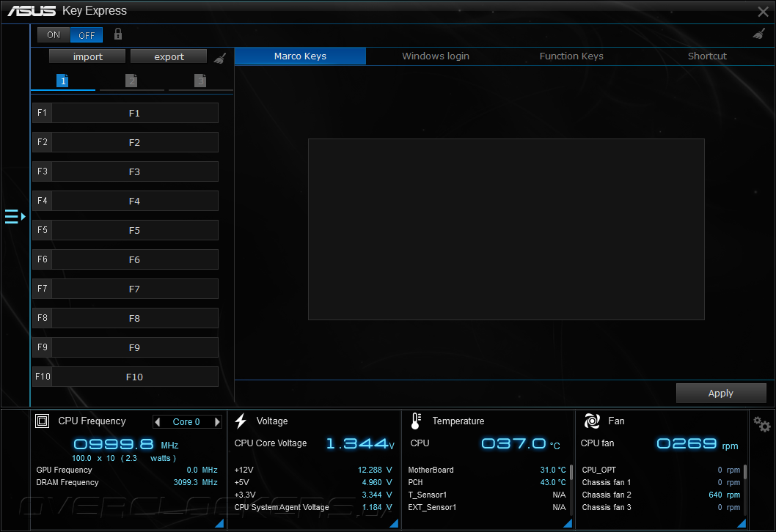Select the F1 key assignment row

coord(125,113)
